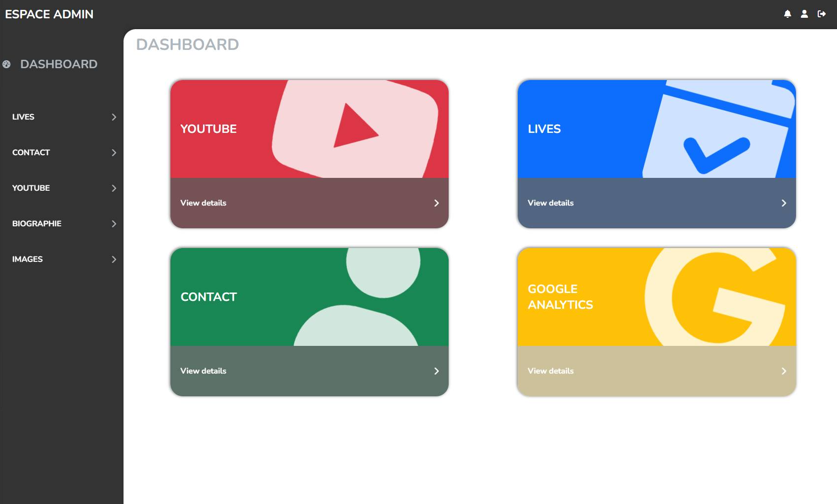Click the arrow on YouTube View details
The height and width of the screenshot is (504, 837).
[x=436, y=203]
